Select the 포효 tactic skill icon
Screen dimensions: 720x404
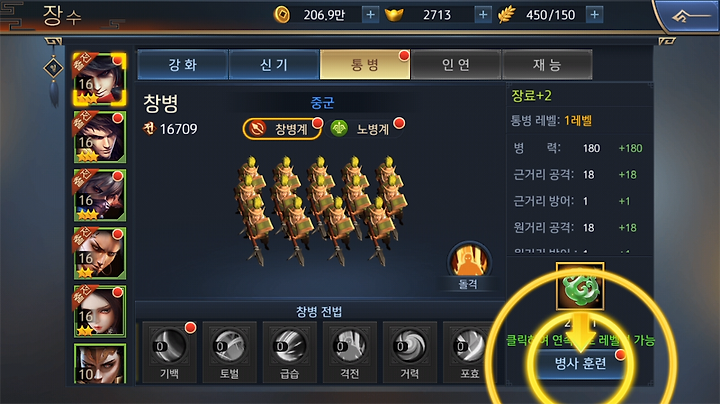pyautogui.click(x=470, y=346)
